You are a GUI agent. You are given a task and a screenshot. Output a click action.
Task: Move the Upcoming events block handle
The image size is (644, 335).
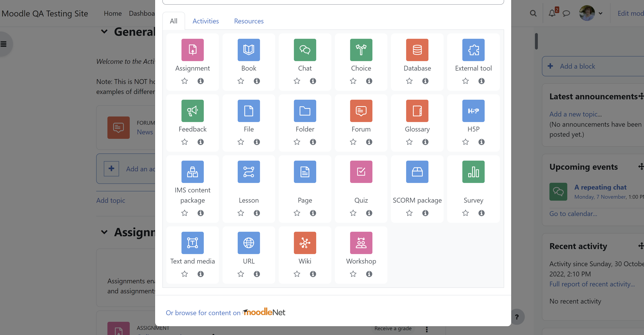click(641, 166)
